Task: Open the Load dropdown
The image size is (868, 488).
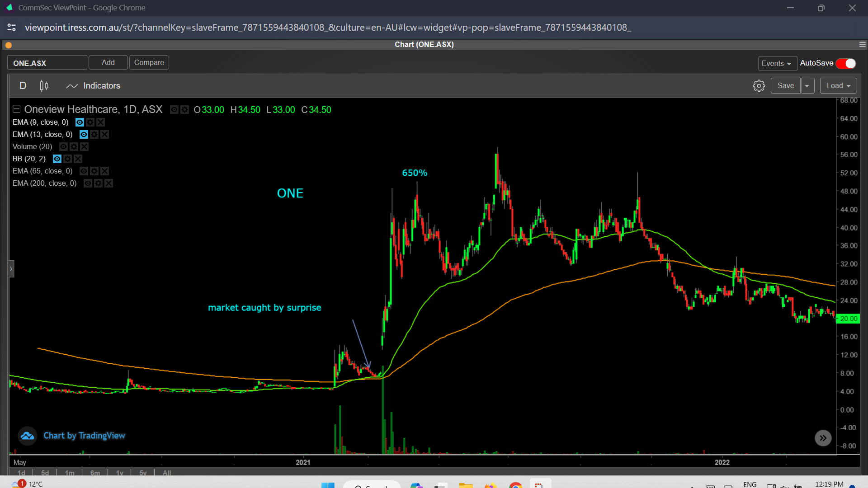Action: click(x=838, y=86)
